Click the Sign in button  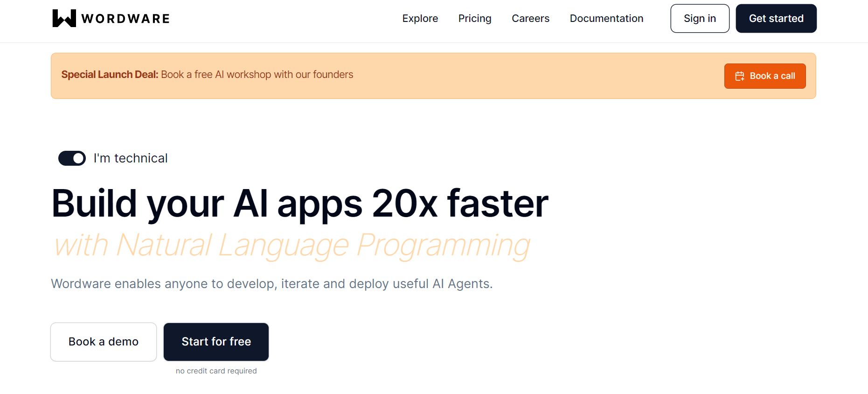click(x=700, y=18)
